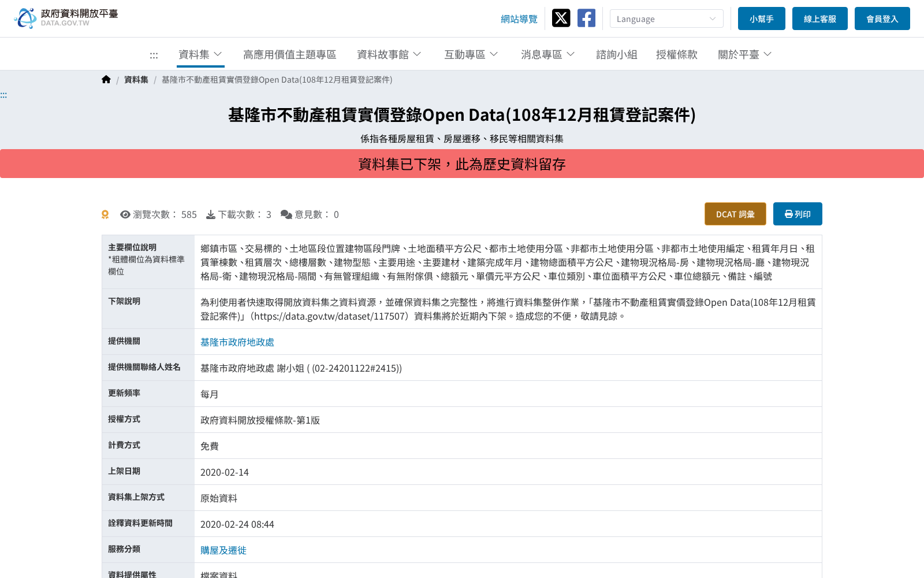924x578 pixels.
Task: Click the 會員登入 button
Action: (882, 18)
